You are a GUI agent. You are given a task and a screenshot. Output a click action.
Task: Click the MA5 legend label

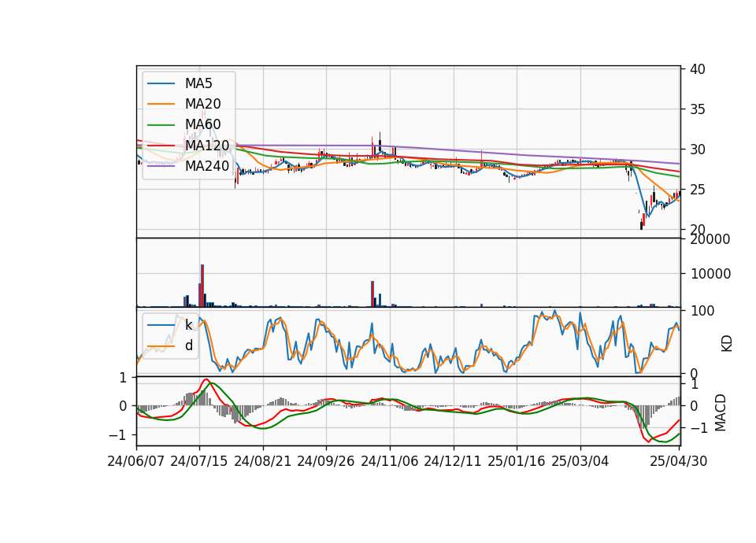(x=198, y=83)
